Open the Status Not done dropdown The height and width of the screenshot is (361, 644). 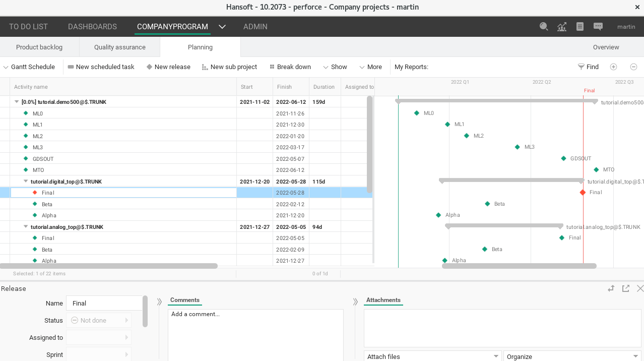[98, 320]
